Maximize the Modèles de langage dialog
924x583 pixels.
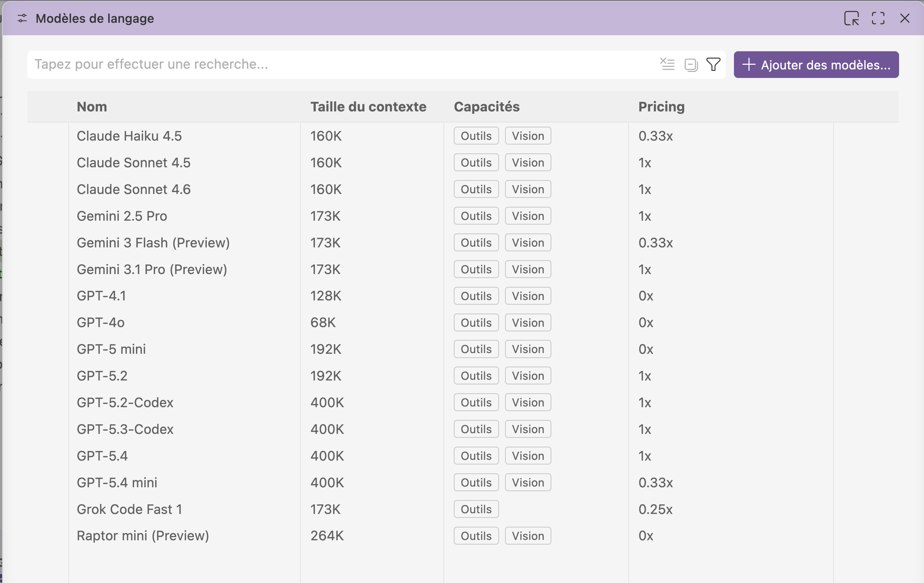[x=878, y=19]
